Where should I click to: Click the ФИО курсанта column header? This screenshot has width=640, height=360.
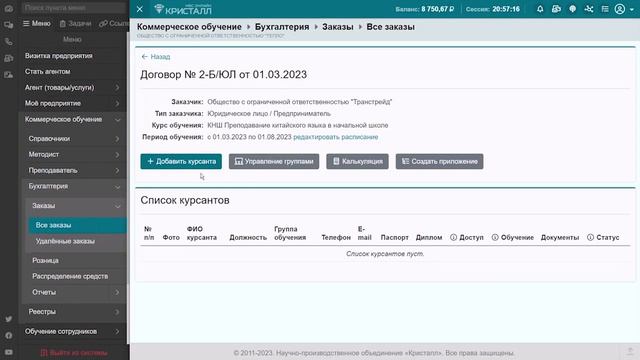[202, 233]
